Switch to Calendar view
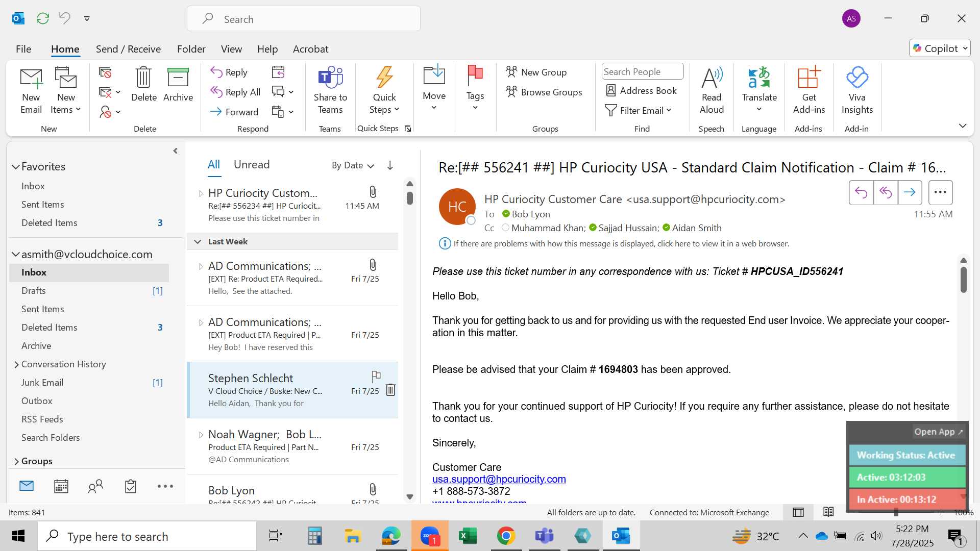Viewport: 980px width, 551px height. tap(61, 486)
